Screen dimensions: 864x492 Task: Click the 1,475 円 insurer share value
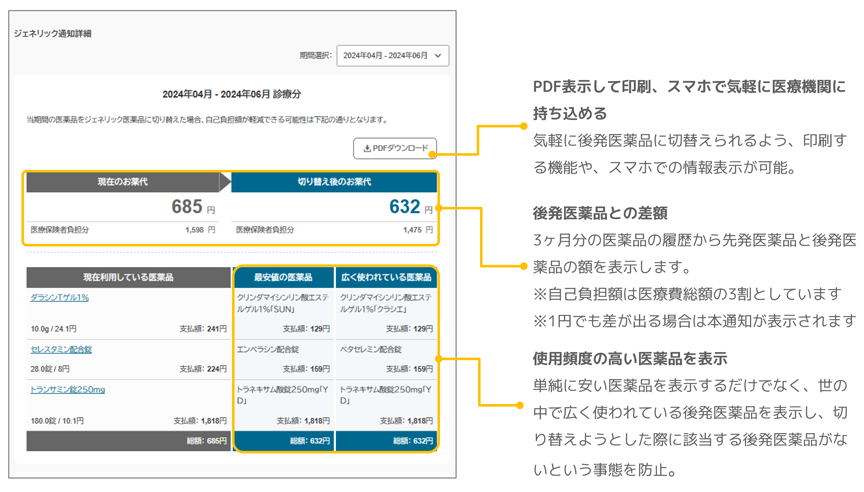tap(418, 230)
